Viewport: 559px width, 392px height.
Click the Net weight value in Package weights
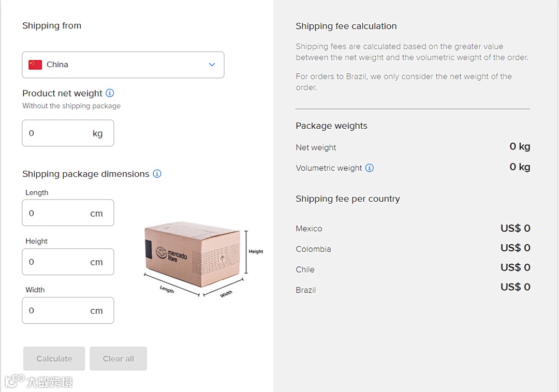coord(520,147)
